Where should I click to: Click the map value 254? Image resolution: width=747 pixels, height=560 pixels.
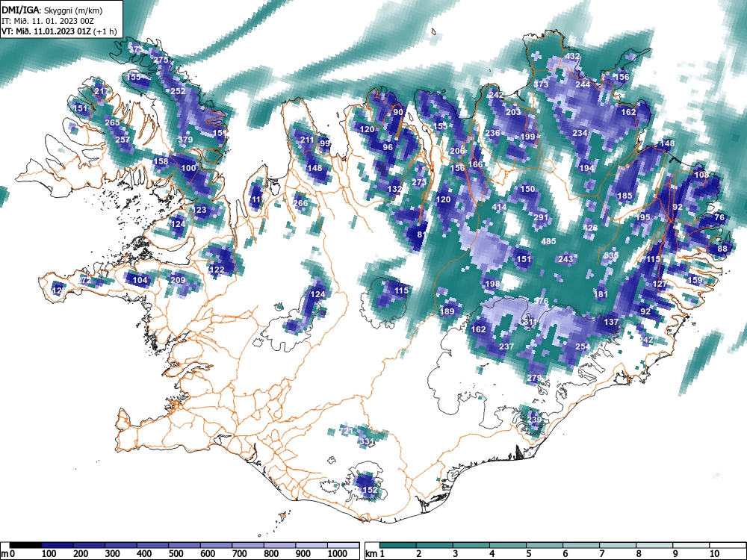pos(583,346)
